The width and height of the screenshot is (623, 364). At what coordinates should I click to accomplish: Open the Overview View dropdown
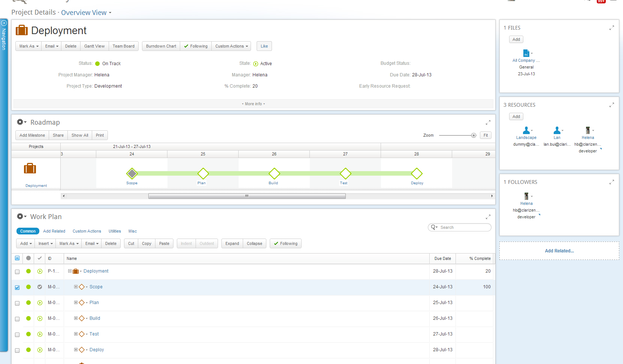[x=86, y=13]
